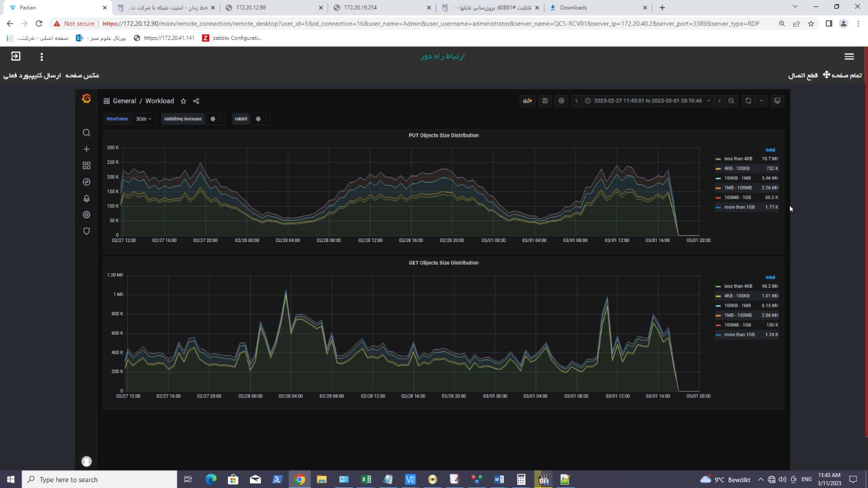The image size is (868, 488).
Task: Click the General breadcrumb link
Action: click(x=124, y=101)
